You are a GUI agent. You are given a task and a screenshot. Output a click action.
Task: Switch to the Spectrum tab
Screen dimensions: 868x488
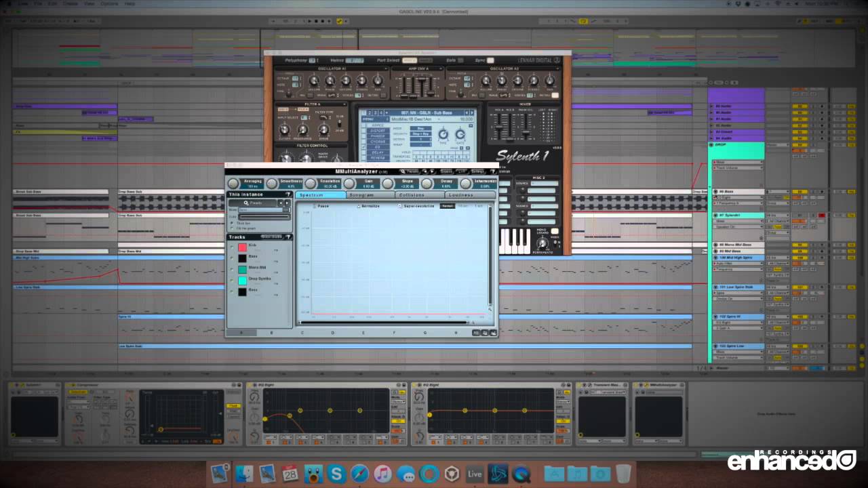tap(321, 195)
